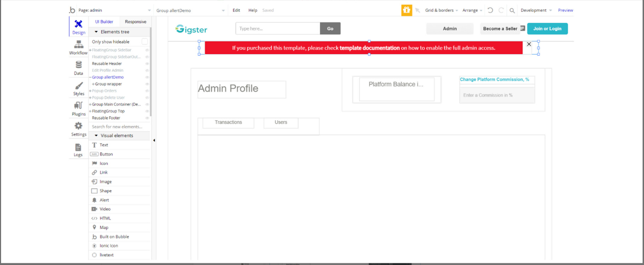Add an Image element

point(120,182)
